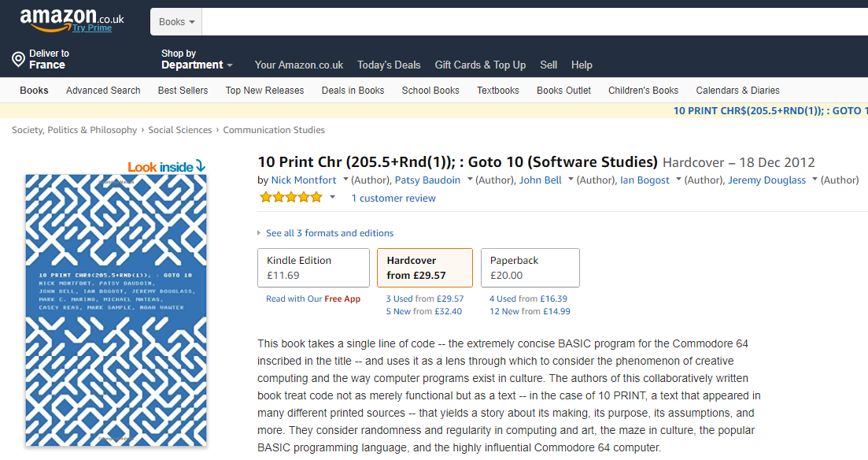View 4 Used from £16.39 paperback offers
868x460 pixels.
[x=528, y=299]
